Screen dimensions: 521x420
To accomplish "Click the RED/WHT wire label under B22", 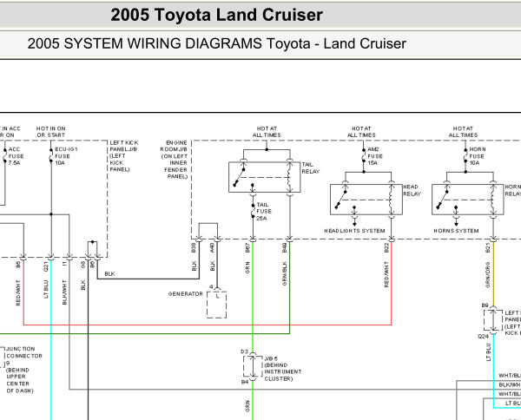I will pyautogui.click(x=386, y=274).
